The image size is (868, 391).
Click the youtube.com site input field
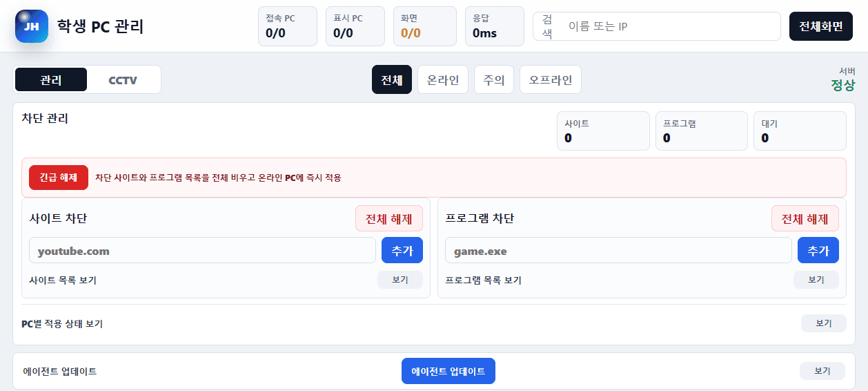(x=202, y=251)
